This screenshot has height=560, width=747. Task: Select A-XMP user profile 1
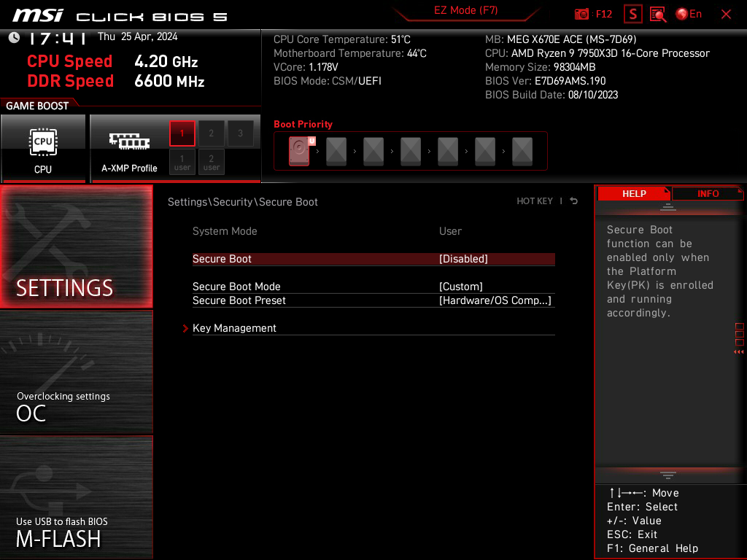[182, 163]
